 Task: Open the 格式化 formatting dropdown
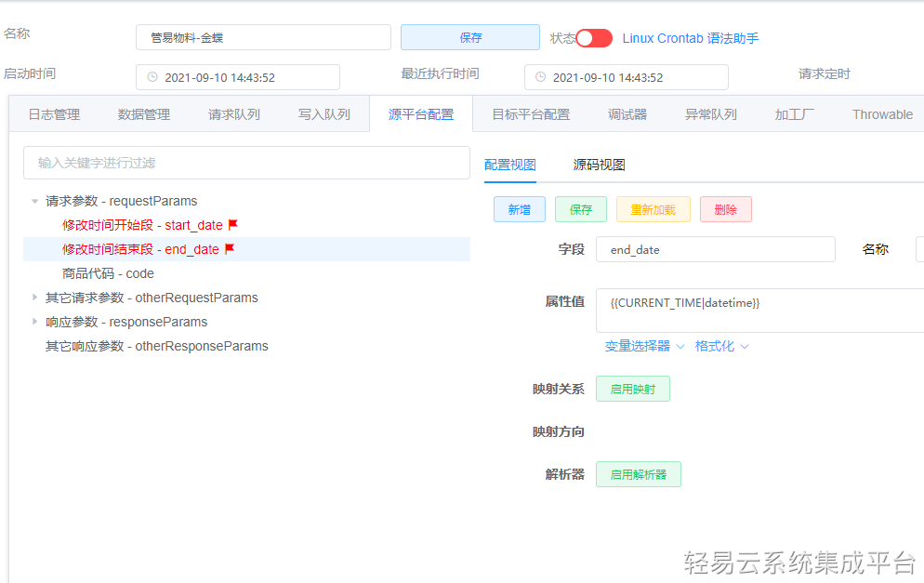point(715,344)
